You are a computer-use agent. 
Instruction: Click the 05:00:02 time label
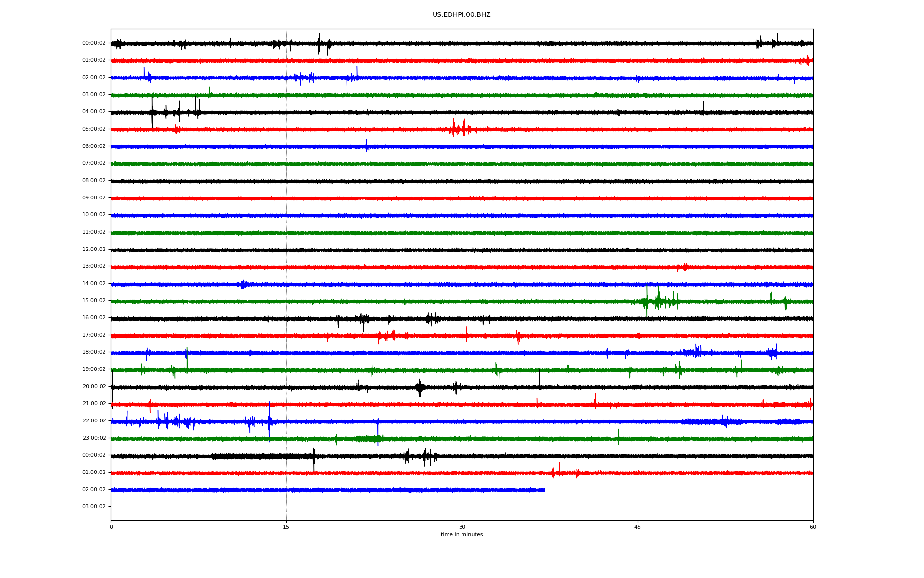(x=94, y=129)
